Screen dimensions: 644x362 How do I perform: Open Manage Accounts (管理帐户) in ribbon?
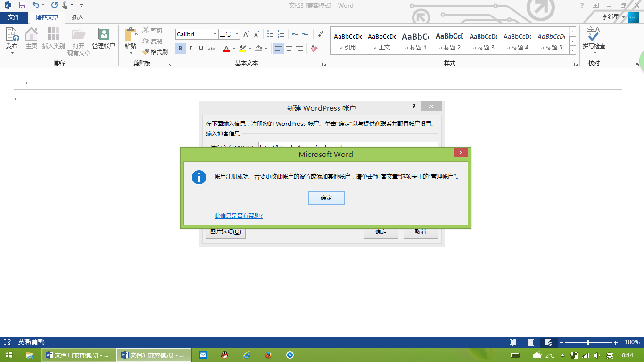[103, 39]
